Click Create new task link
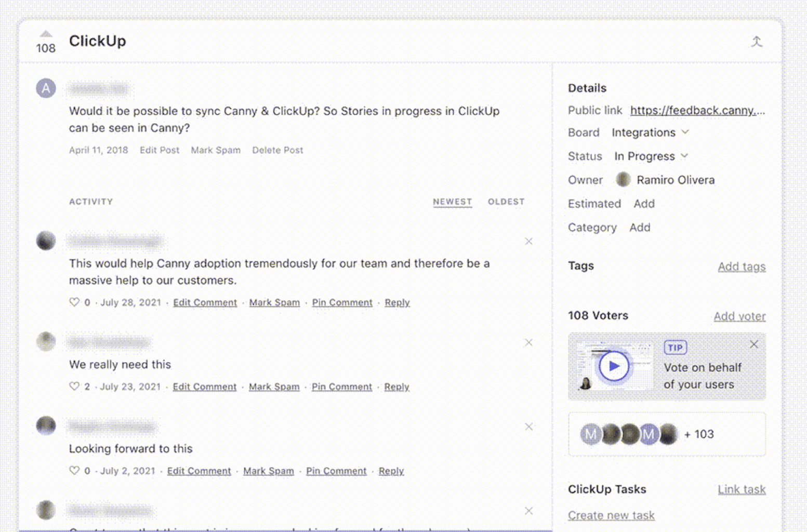The width and height of the screenshot is (807, 532). [611, 515]
